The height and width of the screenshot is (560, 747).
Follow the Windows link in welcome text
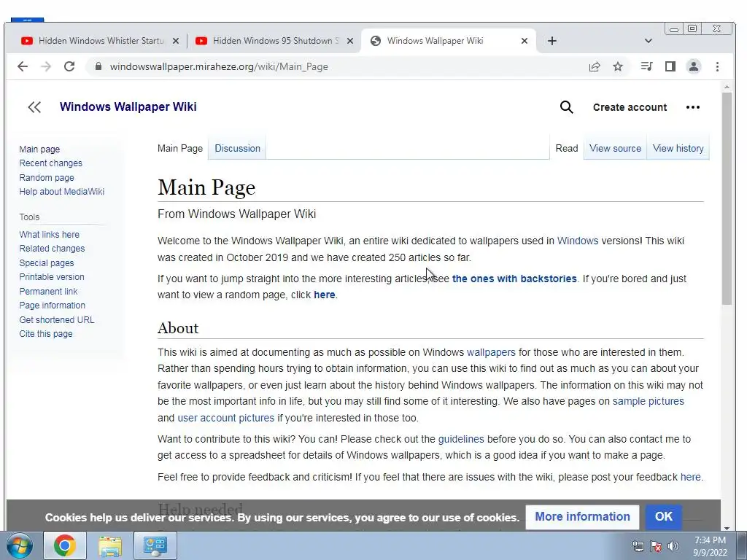(578, 241)
